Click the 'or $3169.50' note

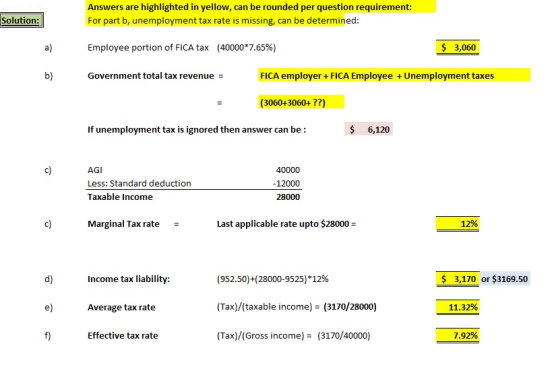click(504, 279)
